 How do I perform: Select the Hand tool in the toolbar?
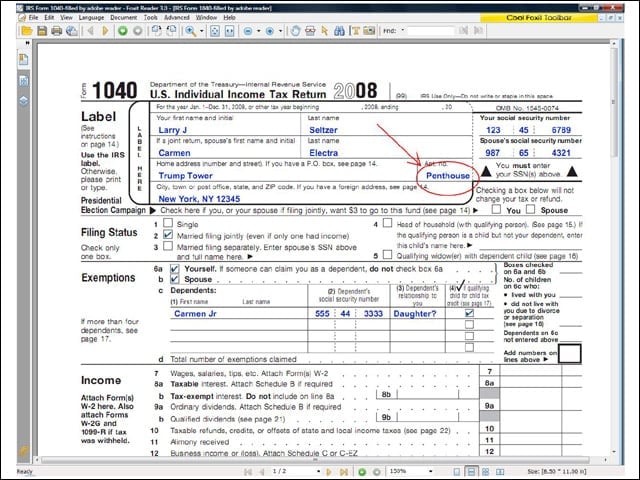click(295, 31)
